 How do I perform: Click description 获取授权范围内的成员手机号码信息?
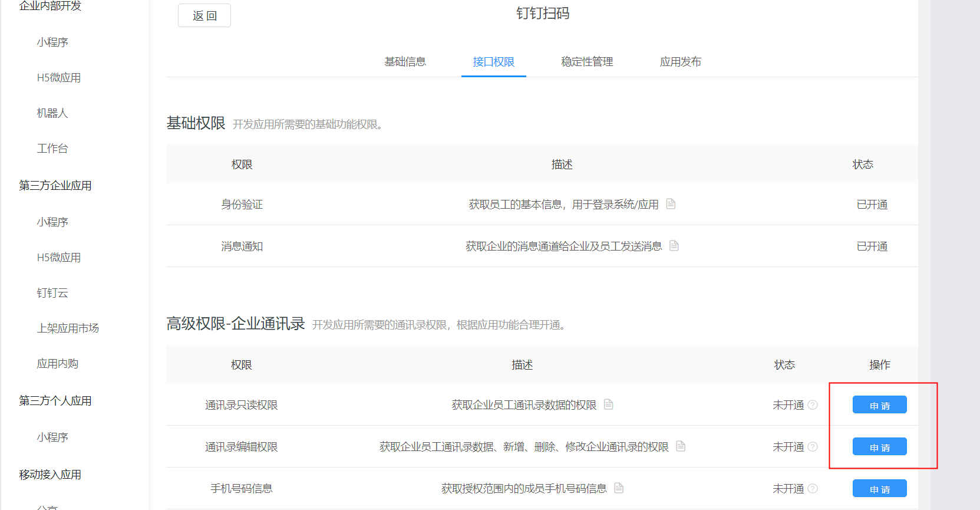[x=524, y=489]
